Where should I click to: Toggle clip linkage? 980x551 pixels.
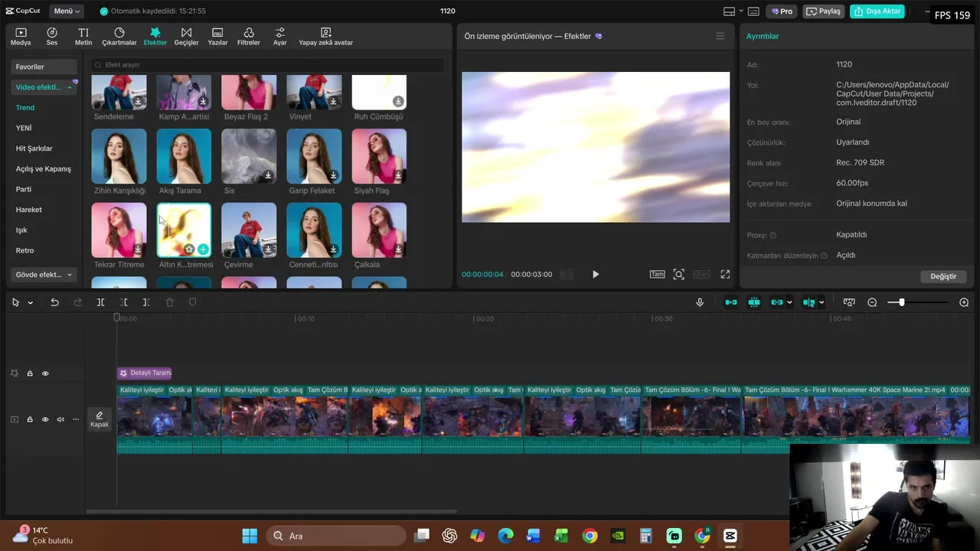click(x=777, y=302)
